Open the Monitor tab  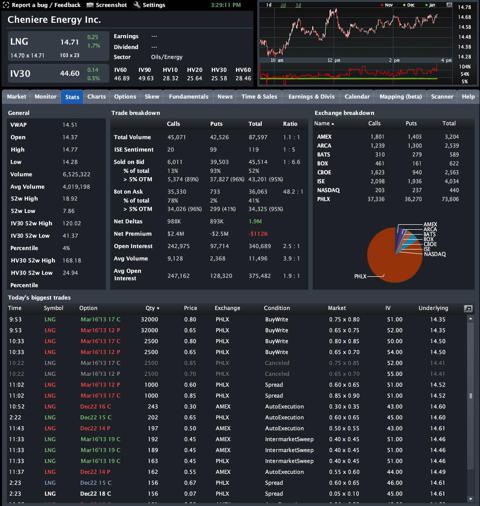(45, 97)
